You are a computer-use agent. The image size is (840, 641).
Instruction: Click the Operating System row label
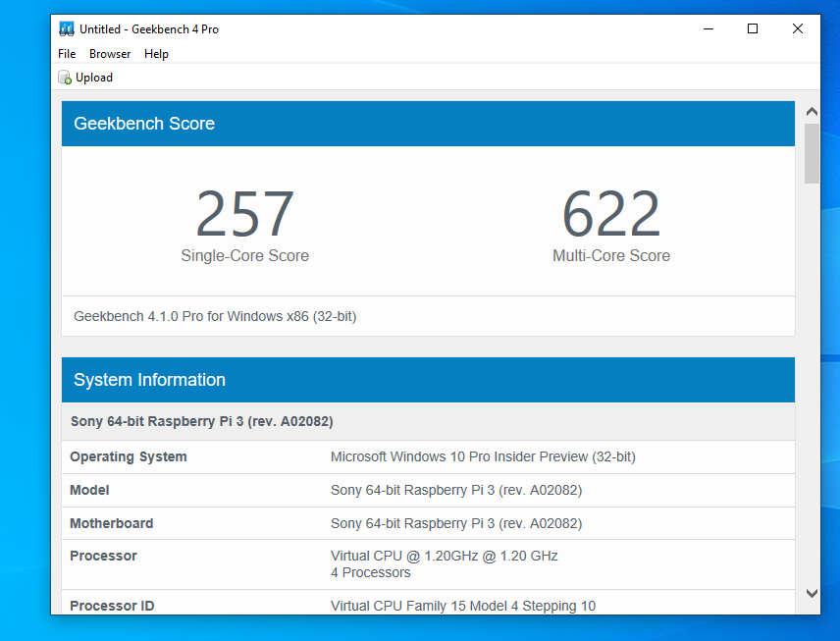[129, 457]
